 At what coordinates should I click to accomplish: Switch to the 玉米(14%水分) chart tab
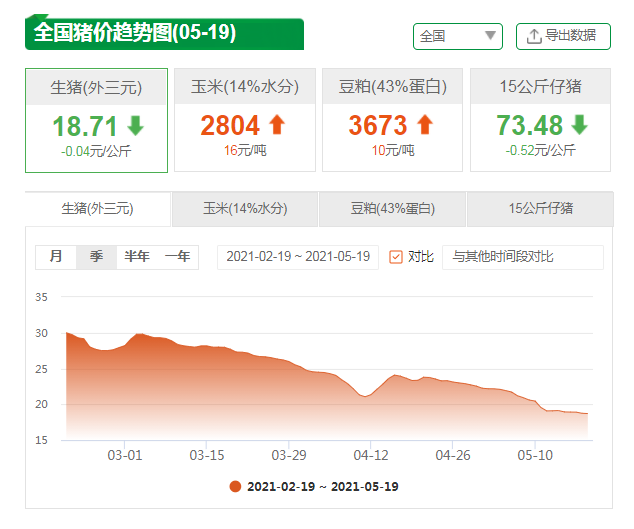(245, 209)
